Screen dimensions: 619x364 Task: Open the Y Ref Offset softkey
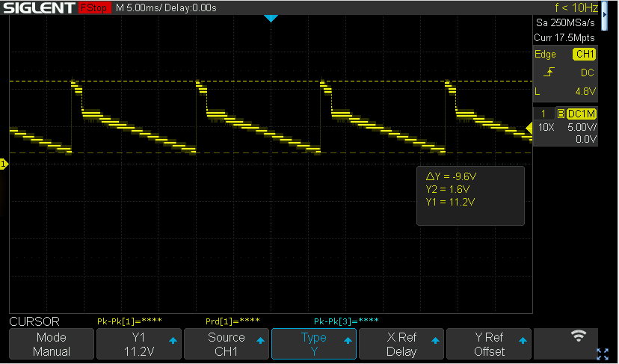489,344
